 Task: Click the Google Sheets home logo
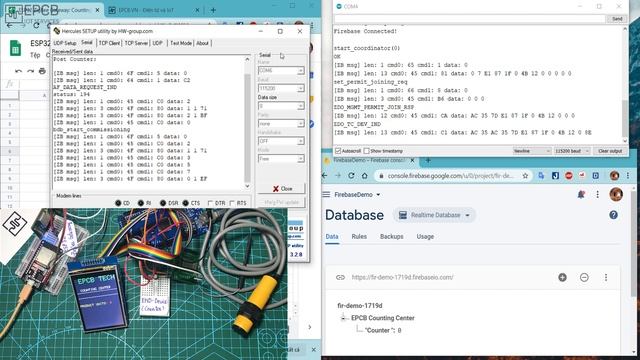coord(16,49)
